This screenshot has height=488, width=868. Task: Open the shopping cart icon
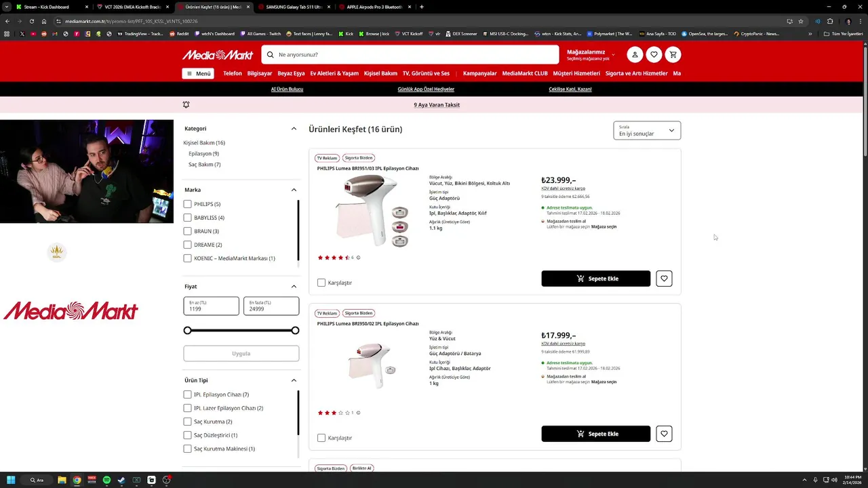tap(673, 55)
